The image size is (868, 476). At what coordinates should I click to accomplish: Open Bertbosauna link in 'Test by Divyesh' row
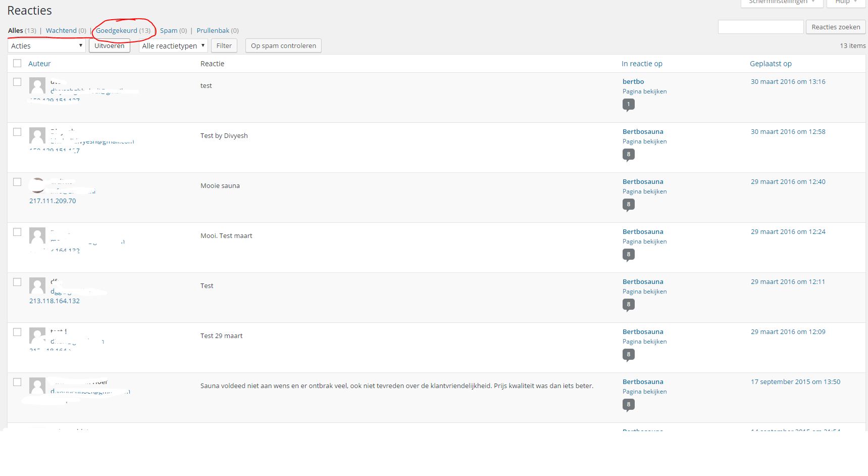coord(643,131)
